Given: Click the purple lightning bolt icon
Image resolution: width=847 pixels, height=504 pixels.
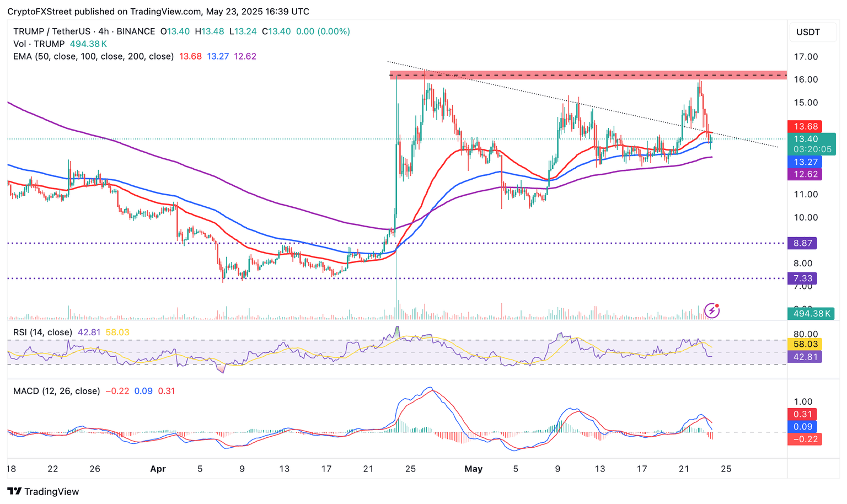Looking at the screenshot, I should click(712, 310).
